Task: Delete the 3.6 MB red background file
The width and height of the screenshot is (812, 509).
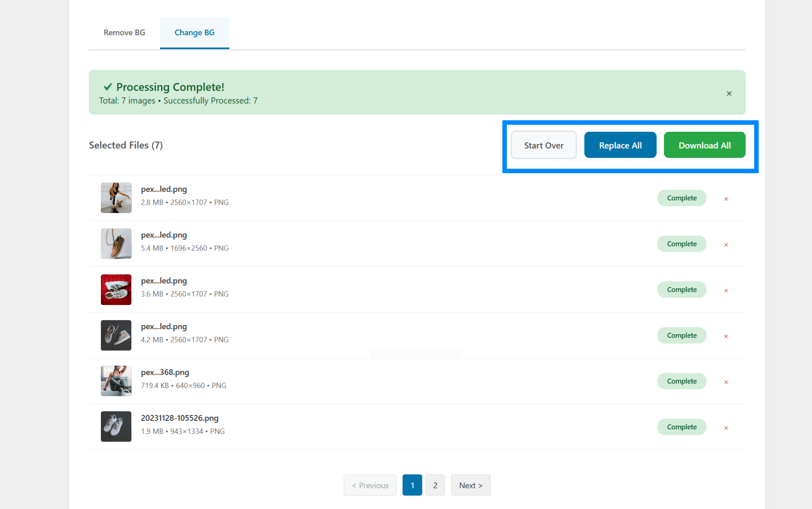Action: (726, 290)
